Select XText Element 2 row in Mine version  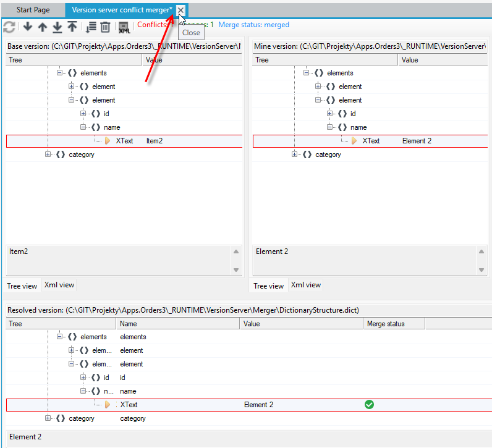(370, 141)
